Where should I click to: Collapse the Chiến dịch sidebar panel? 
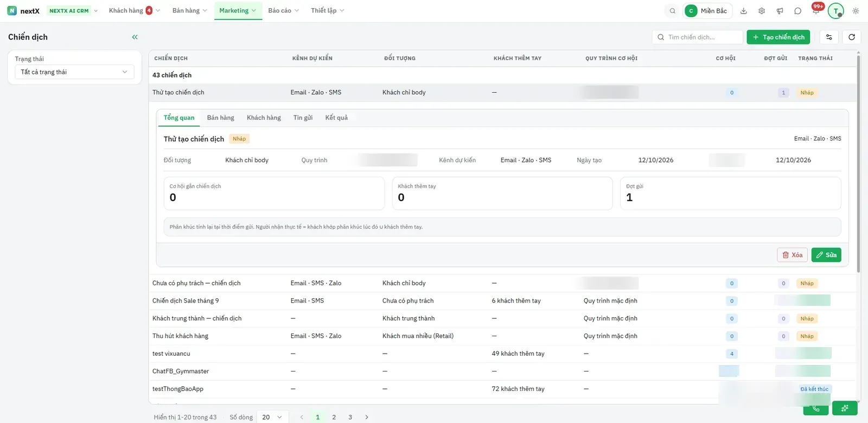(135, 37)
